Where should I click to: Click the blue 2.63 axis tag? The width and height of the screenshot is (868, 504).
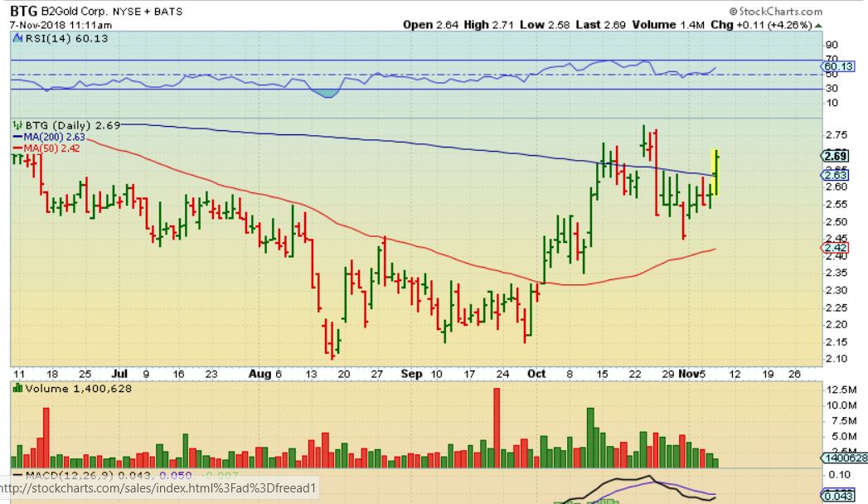[x=835, y=176]
